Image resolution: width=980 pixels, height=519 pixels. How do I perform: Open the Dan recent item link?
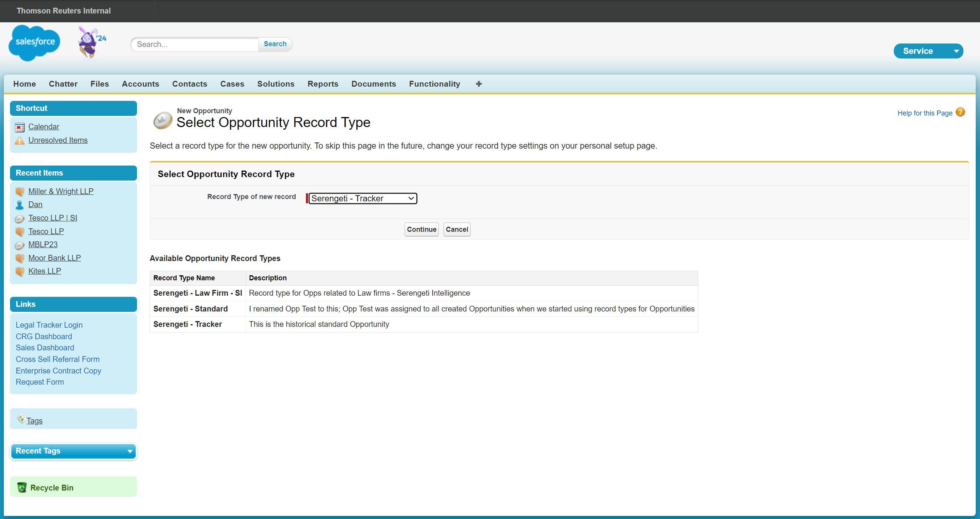click(x=35, y=204)
